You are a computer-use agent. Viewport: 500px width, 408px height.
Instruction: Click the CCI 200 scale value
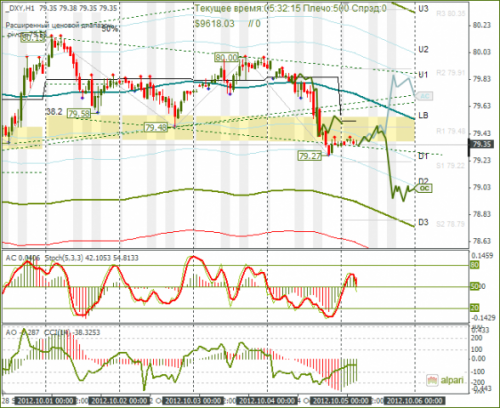[x=477, y=338]
